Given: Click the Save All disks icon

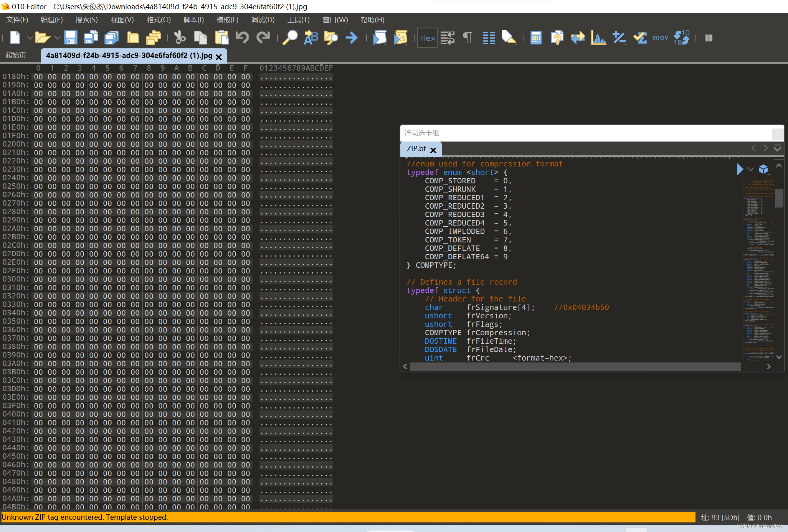Looking at the screenshot, I should click(112, 38).
